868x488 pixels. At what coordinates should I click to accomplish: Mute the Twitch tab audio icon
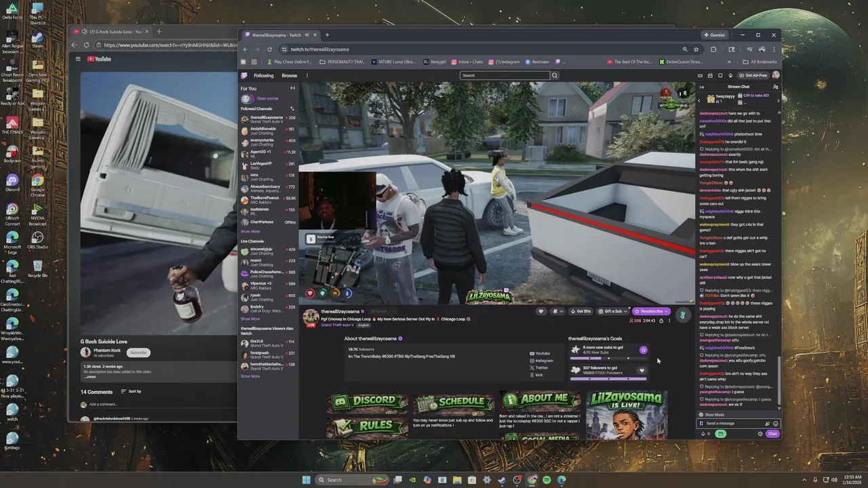click(x=307, y=35)
